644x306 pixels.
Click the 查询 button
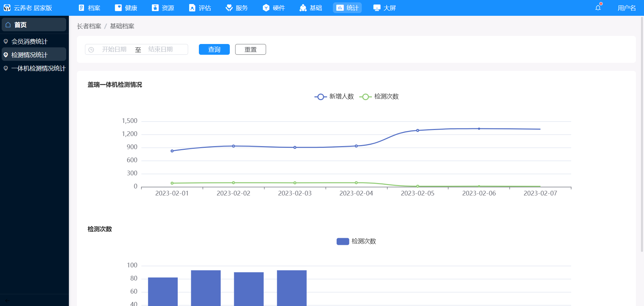pyautogui.click(x=214, y=49)
